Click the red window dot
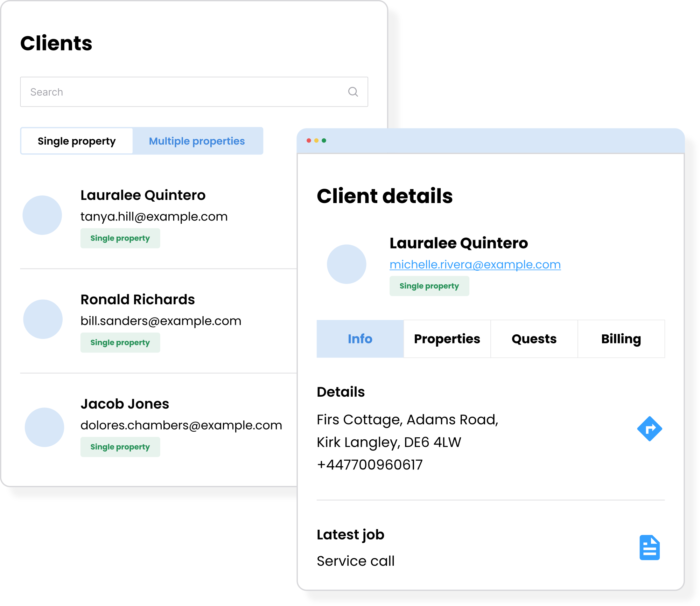The image size is (700, 606). [309, 140]
